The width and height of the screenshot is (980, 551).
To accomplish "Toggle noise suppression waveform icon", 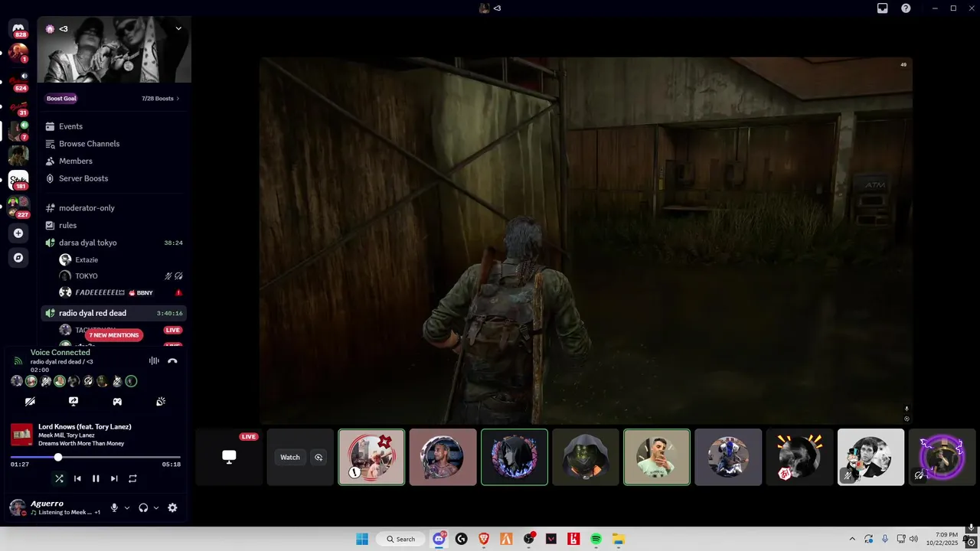I will pyautogui.click(x=154, y=360).
